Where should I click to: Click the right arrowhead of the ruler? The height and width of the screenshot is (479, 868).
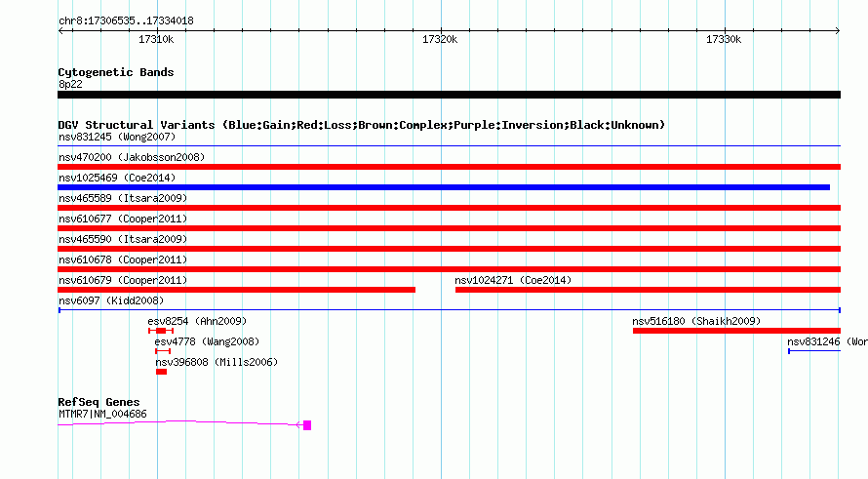pos(838,30)
